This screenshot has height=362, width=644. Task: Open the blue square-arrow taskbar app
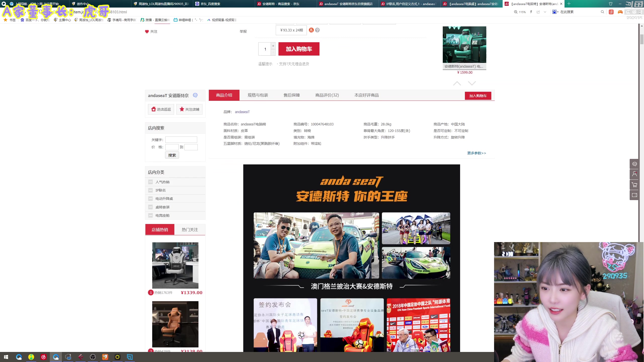point(130,357)
